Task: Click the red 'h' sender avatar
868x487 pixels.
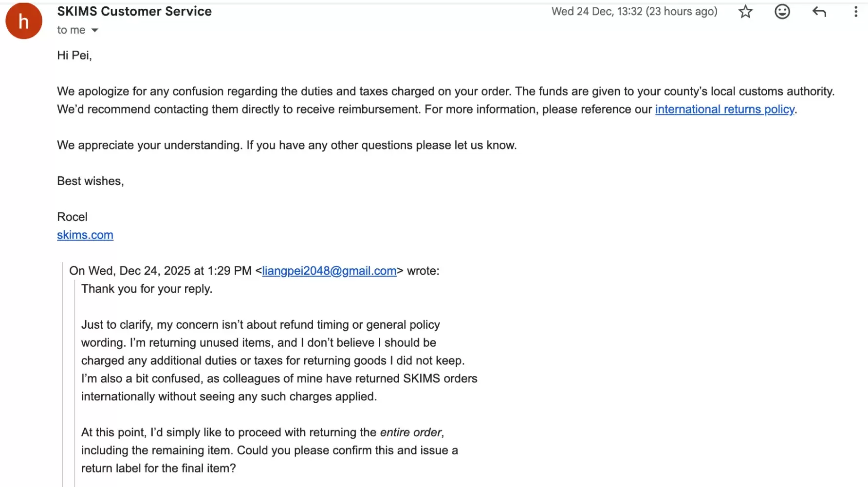Action: coord(24,21)
